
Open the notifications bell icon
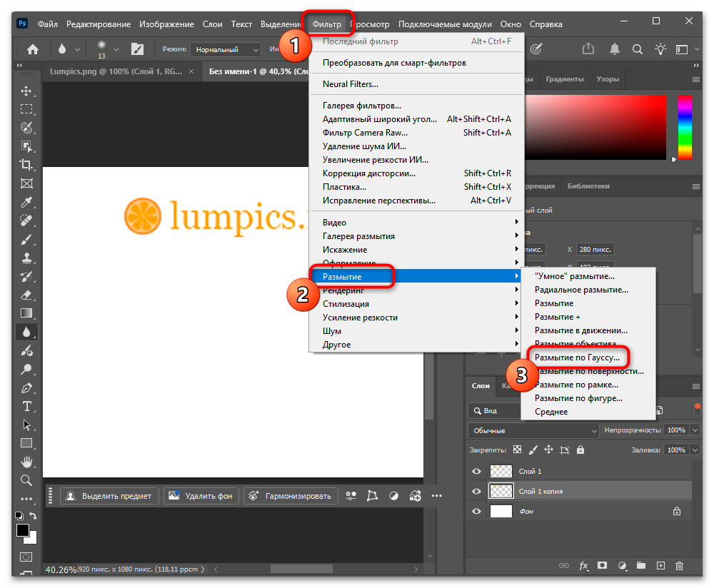[x=615, y=49]
